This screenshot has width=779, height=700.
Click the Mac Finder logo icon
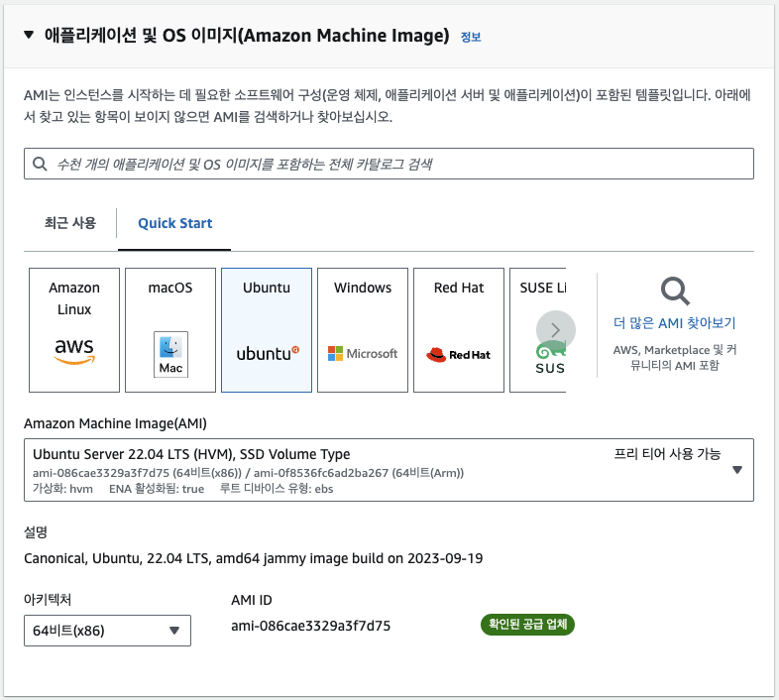170,355
